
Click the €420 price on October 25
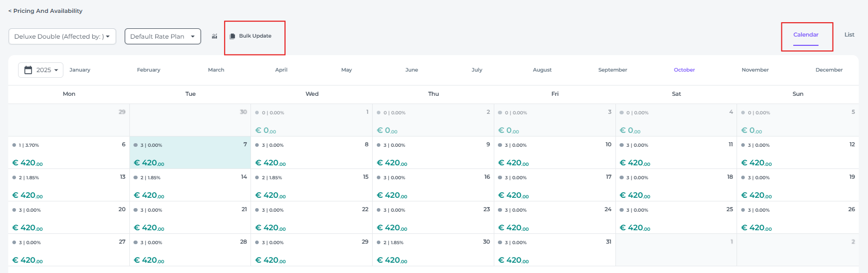click(635, 228)
